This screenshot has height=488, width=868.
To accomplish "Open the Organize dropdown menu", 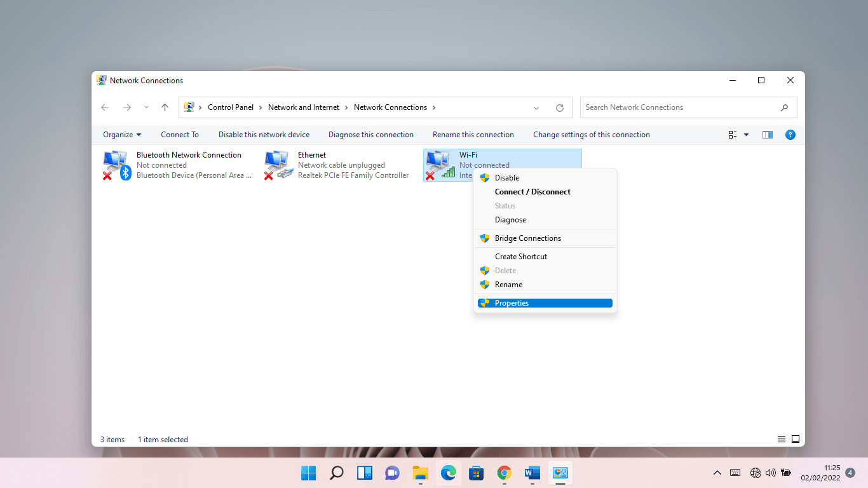I will (122, 135).
